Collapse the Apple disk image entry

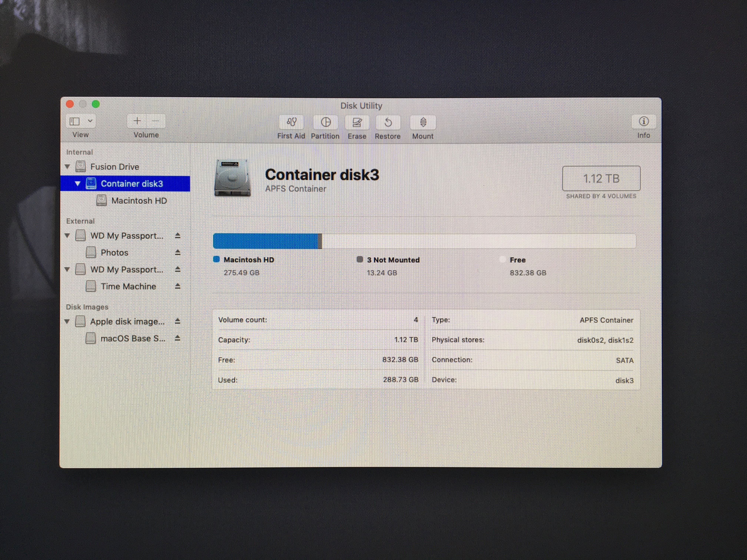coord(67,321)
